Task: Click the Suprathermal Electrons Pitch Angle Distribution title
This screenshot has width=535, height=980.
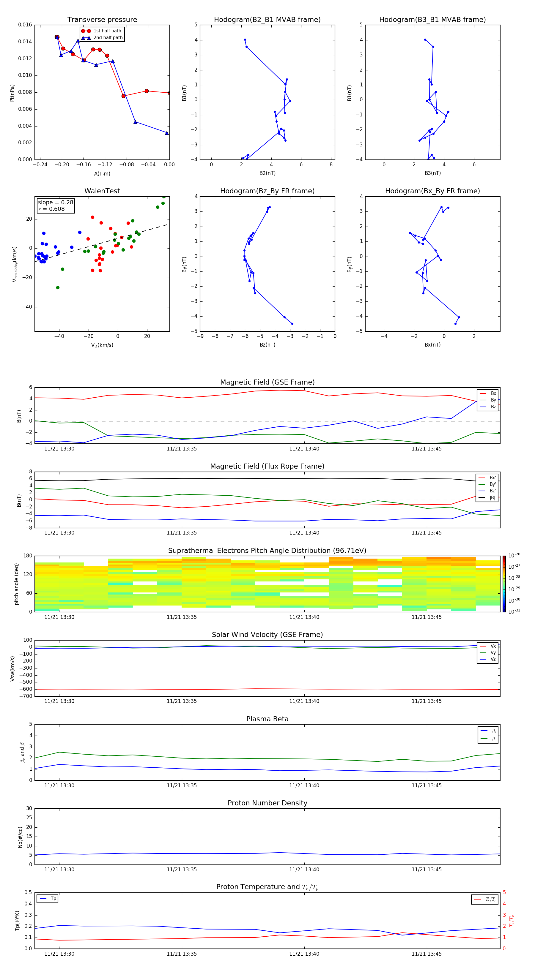Action: pos(267,551)
